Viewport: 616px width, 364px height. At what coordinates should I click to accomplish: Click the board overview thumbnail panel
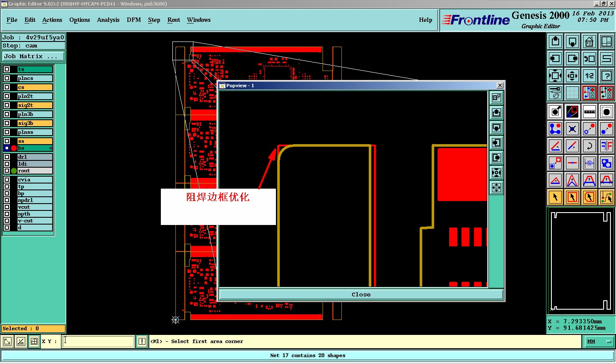(580, 261)
